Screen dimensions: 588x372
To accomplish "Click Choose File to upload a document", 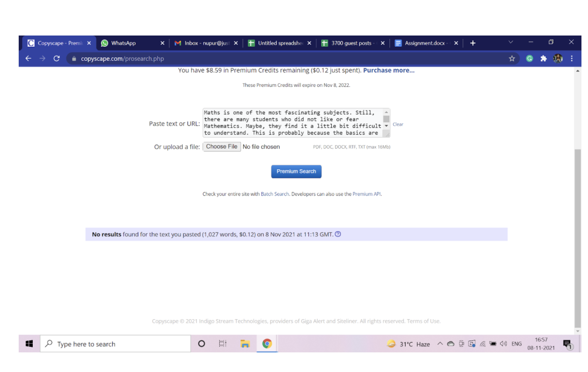I will (x=222, y=147).
